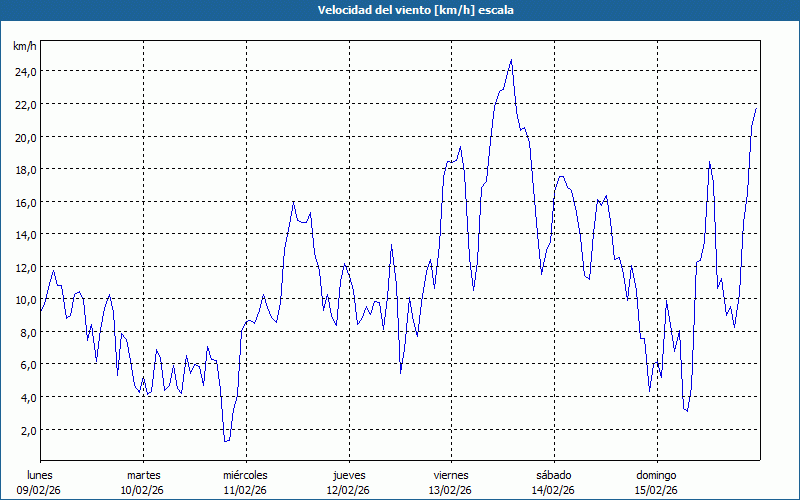
Task: Select the 18,0 y-axis label
Action: 25,169
